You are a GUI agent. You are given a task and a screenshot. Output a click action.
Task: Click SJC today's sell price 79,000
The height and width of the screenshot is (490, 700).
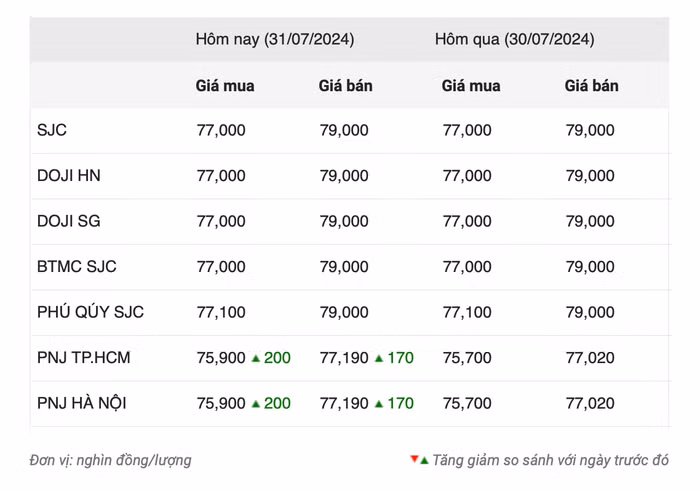click(x=344, y=130)
